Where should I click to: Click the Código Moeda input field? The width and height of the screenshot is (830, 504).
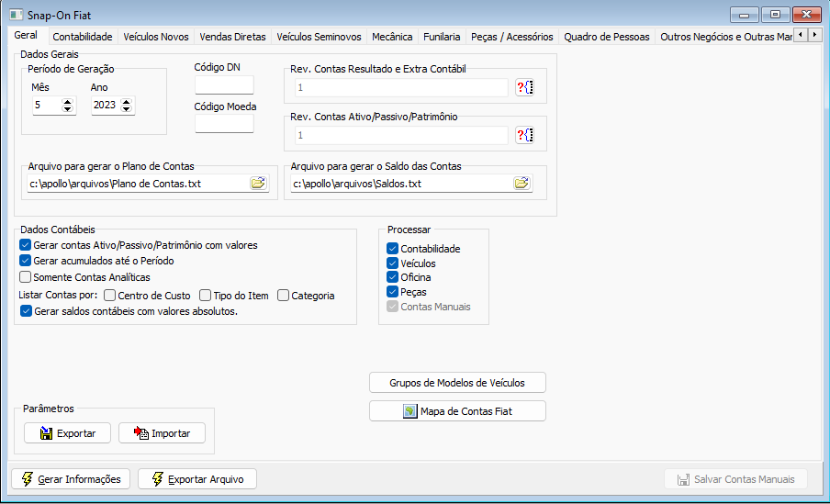pos(224,124)
